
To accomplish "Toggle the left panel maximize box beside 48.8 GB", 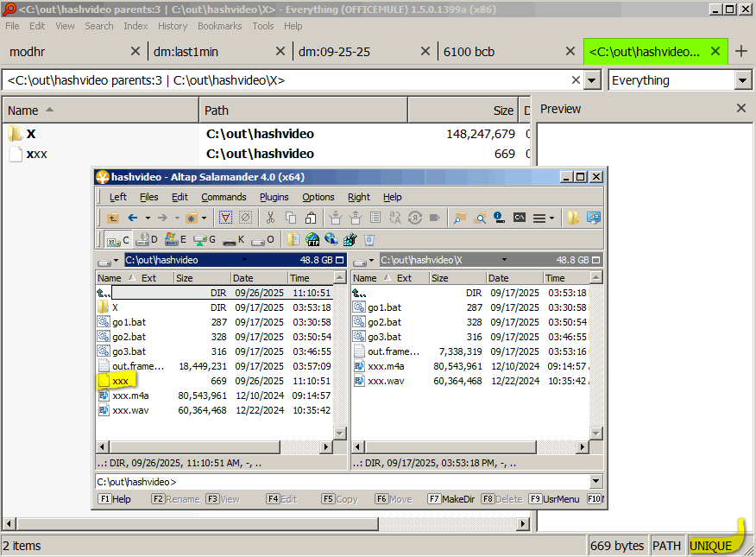I will click(x=339, y=260).
